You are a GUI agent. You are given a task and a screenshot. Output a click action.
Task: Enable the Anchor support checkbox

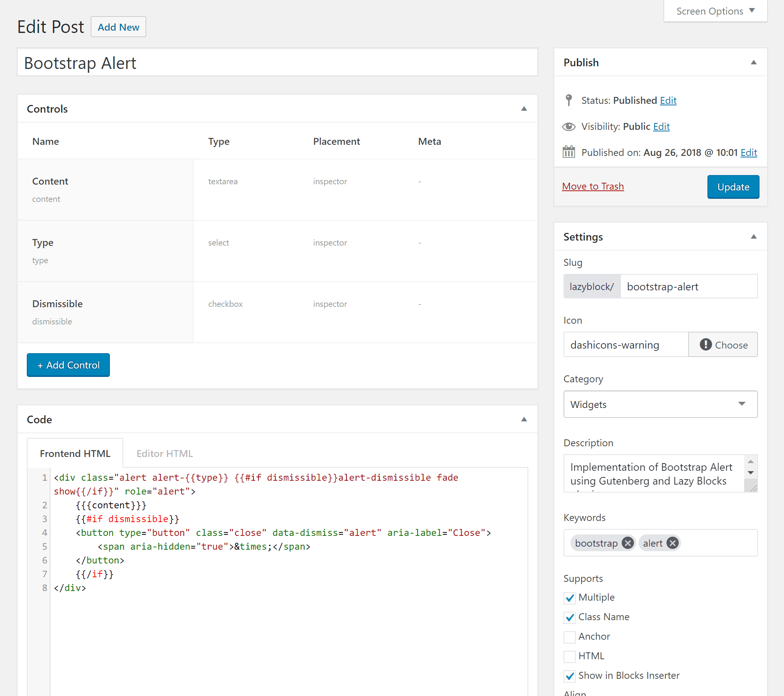pos(570,637)
